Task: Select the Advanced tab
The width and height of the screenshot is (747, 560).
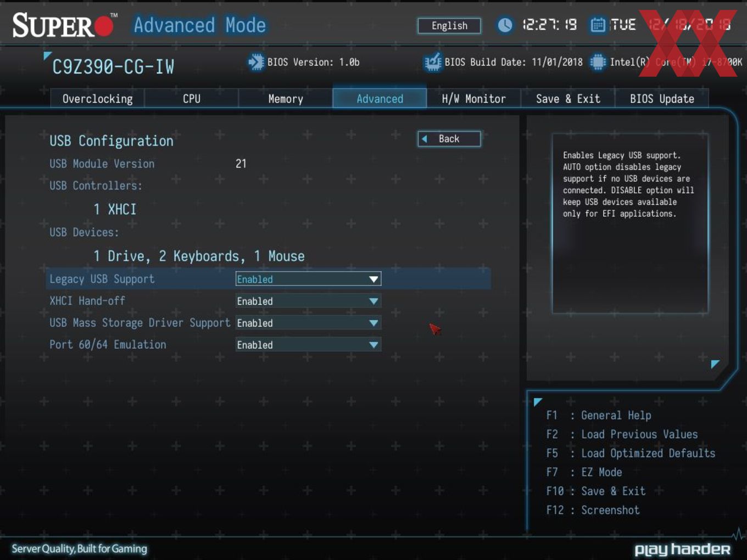Action: pyautogui.click(x=380, y=98)
